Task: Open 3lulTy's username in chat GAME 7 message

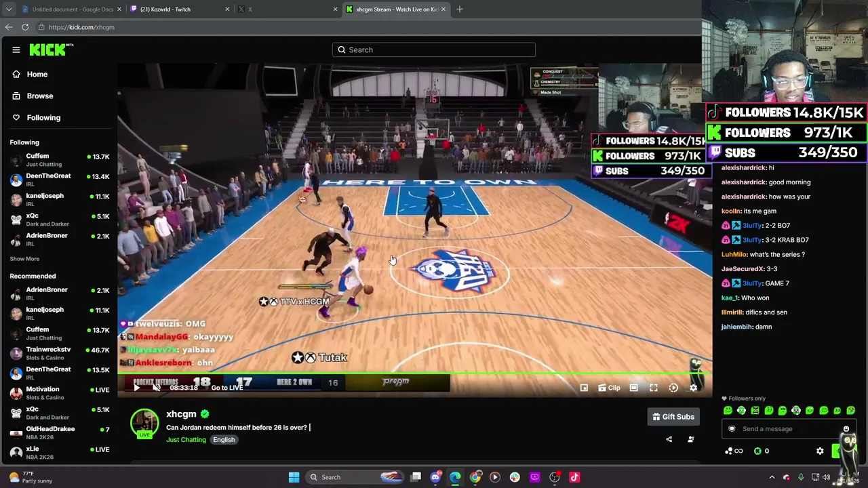Action: 753,283
